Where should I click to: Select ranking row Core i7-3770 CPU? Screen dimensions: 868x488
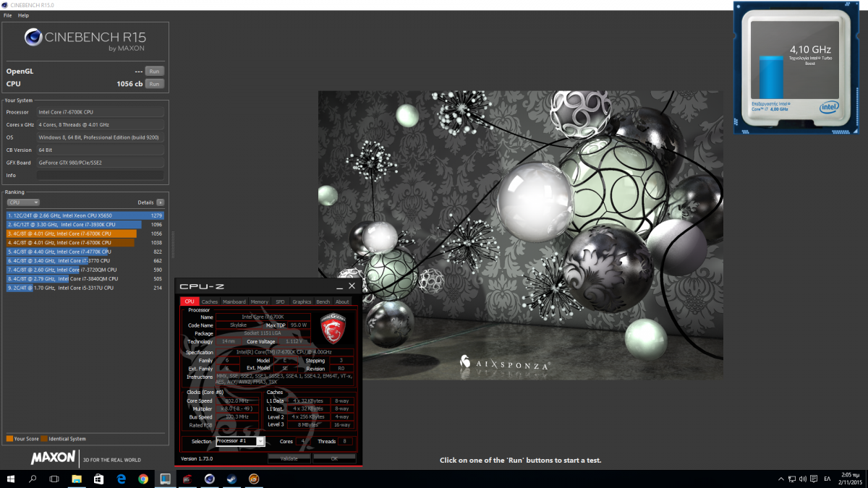(x=85, y=260)
